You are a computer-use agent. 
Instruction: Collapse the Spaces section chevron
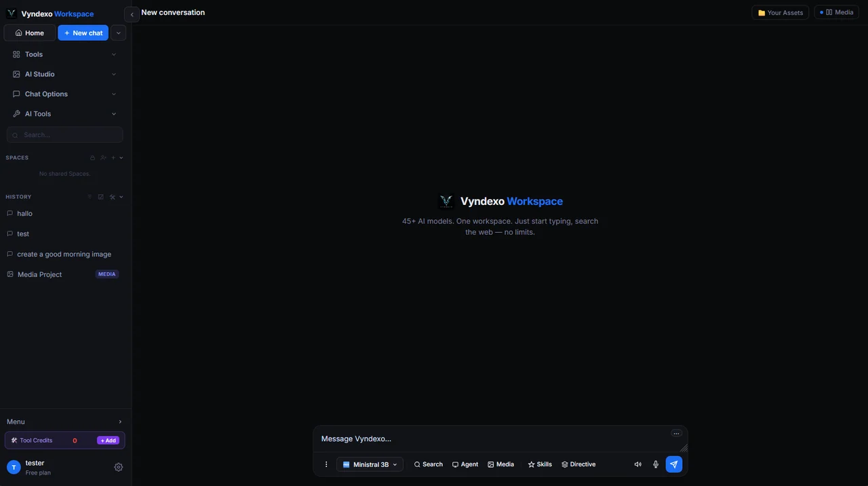click(x=121, y=157)
